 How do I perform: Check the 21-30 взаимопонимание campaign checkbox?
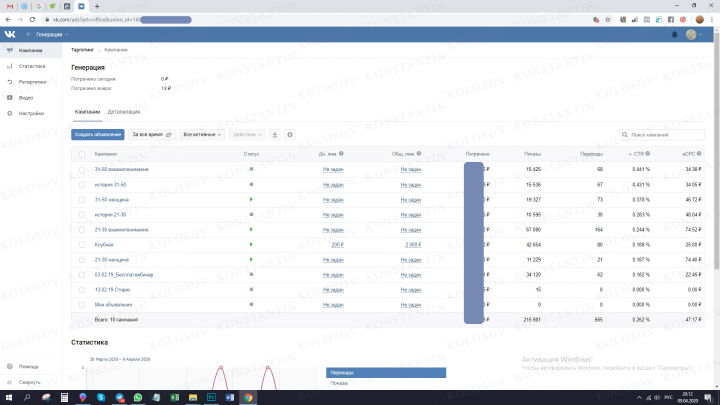[82, 230]
